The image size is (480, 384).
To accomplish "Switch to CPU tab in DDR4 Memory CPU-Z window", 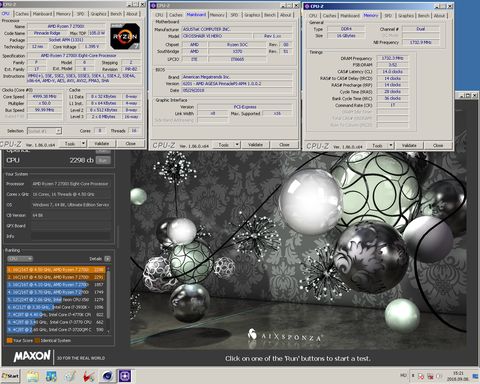I will click(x=313, y=16).
